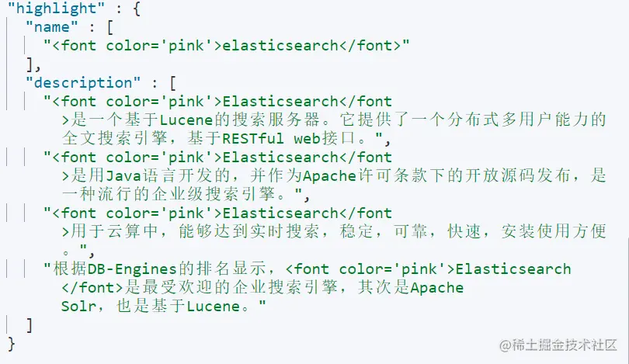Click the final closing curly brace

click(x=11, y=344)
